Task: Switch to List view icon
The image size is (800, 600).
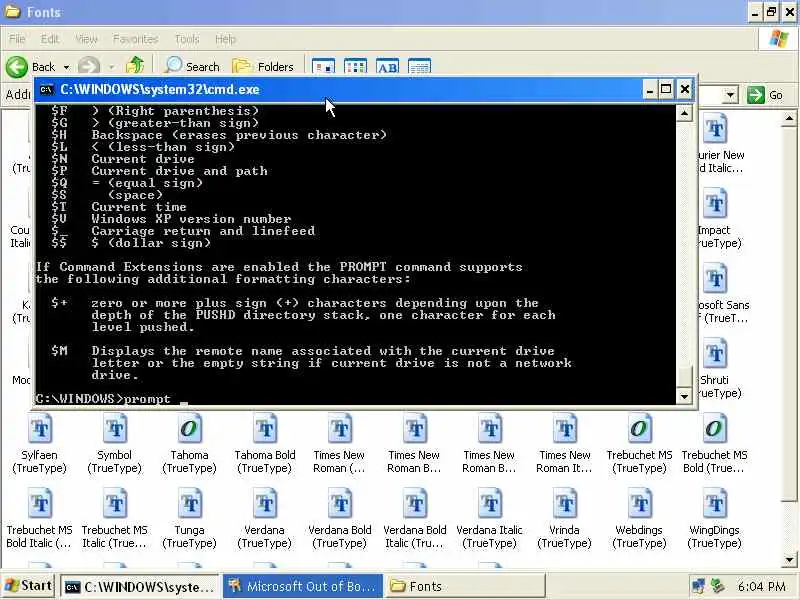Action: pos(356,67)
